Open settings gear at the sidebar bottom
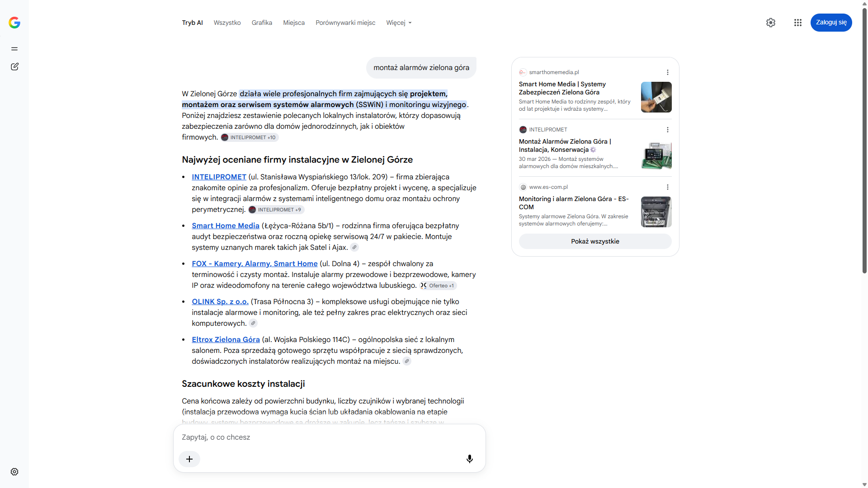Image resolution: width=868 pixels, height=488 pixels. tap(14, 472)
